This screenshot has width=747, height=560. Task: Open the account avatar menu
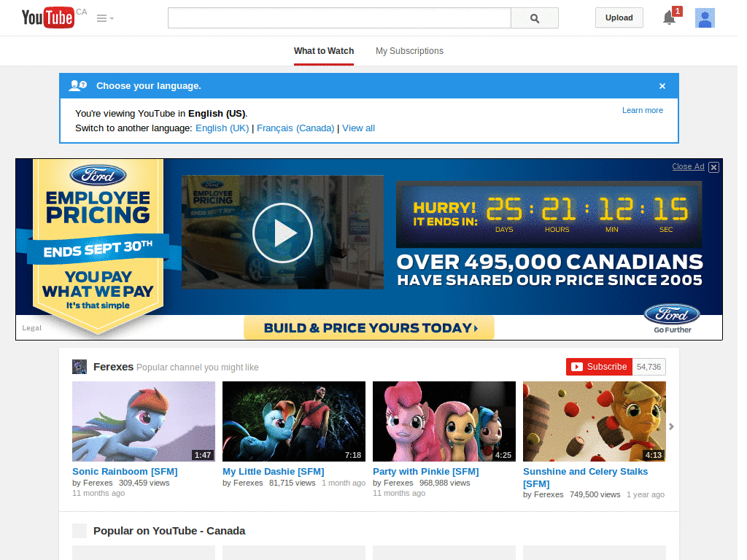(705, 18)
